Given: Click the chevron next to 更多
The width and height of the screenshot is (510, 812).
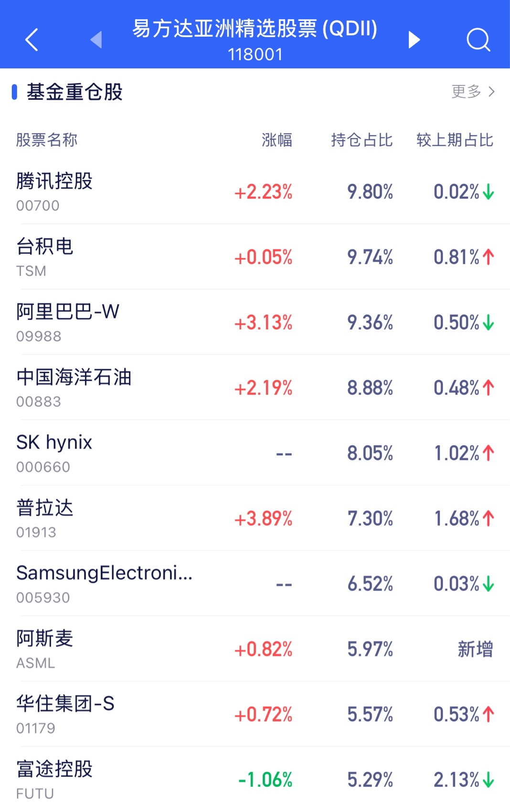Looking at the screenshot, I should pyautogui.click(x=491, y=91).
